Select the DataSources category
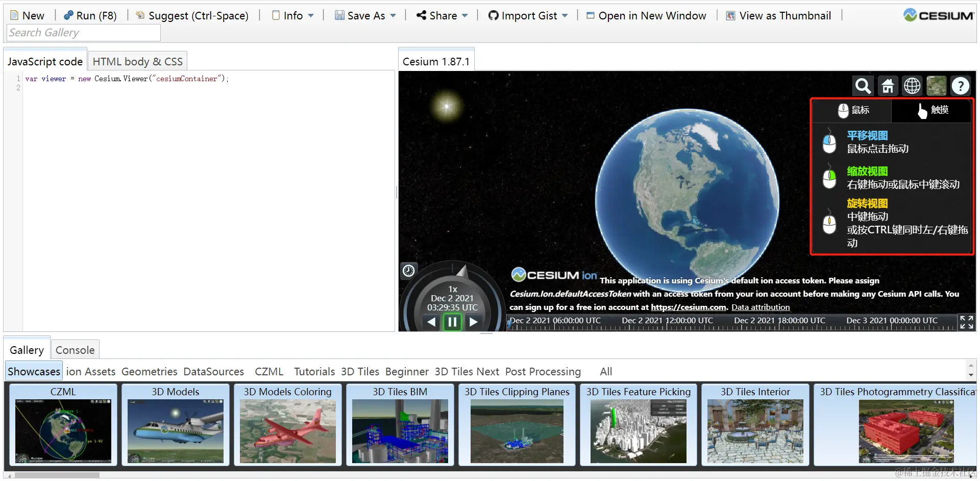The width and height of the screenshot is (980, 481). [213, 371]
